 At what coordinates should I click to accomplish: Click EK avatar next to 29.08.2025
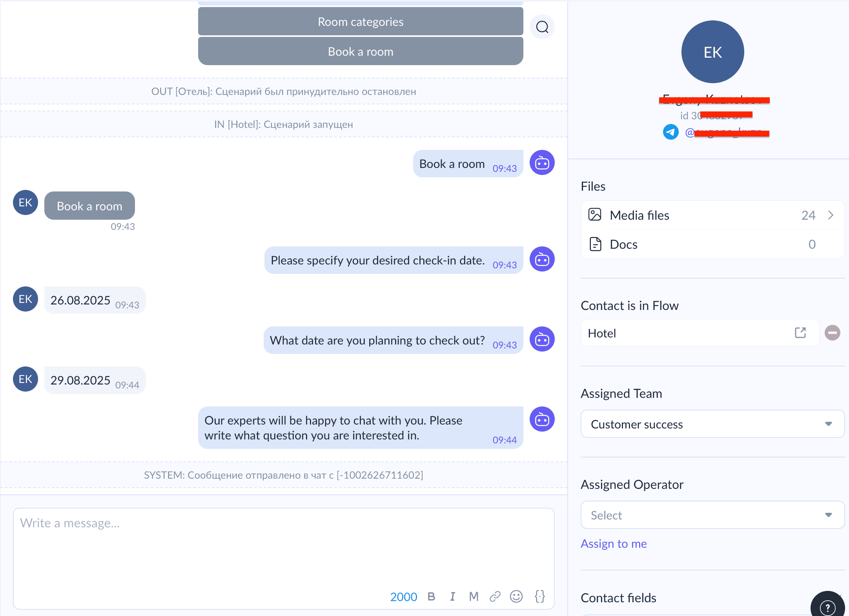pyautogui.click(x=26, y=379)
